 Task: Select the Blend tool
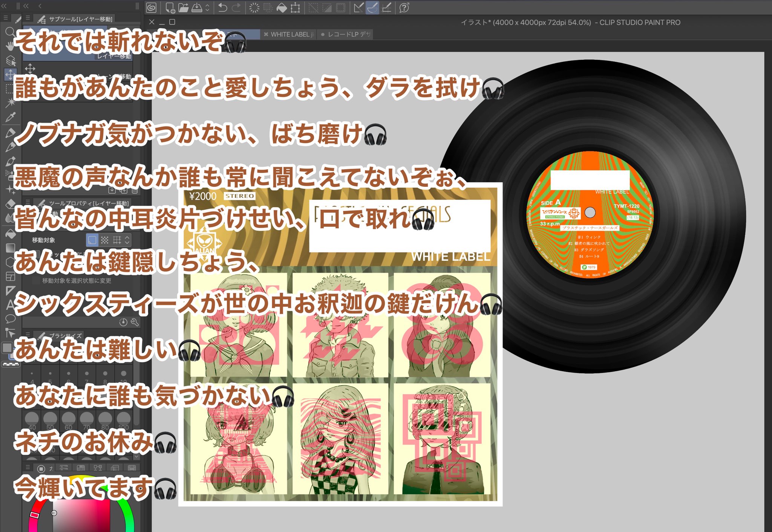[x=10, y=218]
